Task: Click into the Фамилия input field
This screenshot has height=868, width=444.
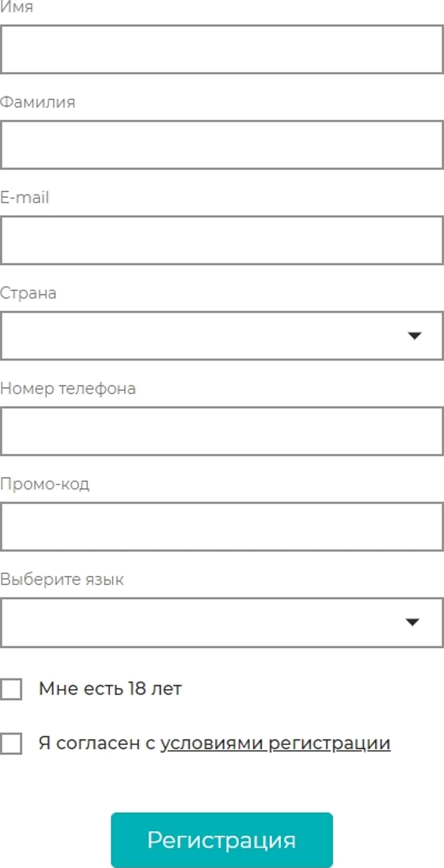Action: (222, 145)
